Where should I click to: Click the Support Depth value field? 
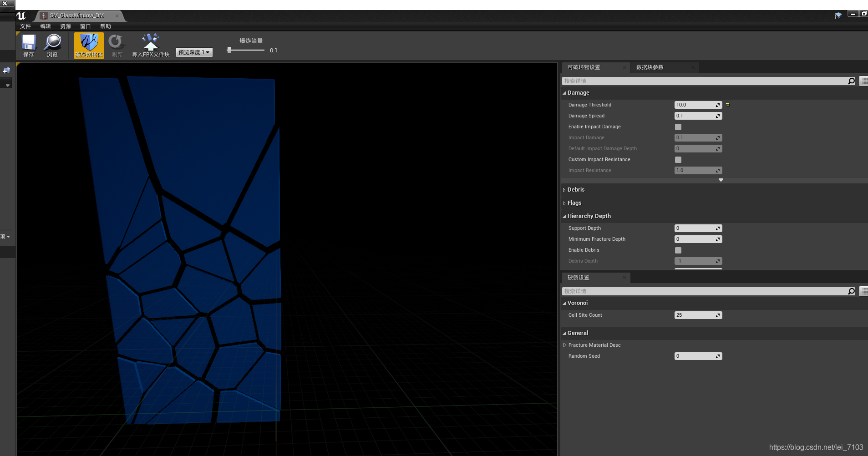click(698, 228)
